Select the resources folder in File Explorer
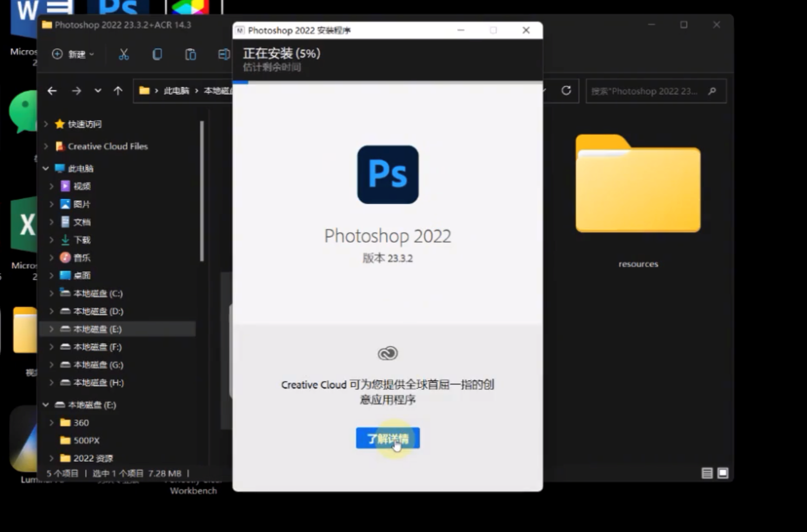Screen dimensions: 807x532 638,202
